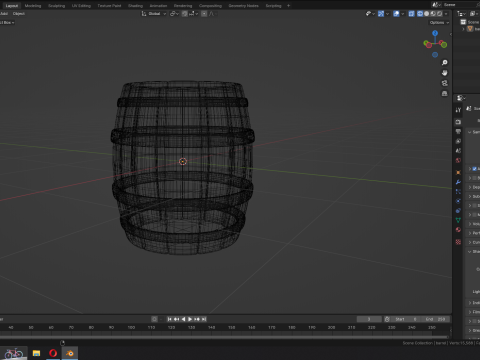The width and height of the screenshot is (480, 360).
Task: Click the End frame field in timeline
Action: tap(437, 319)
